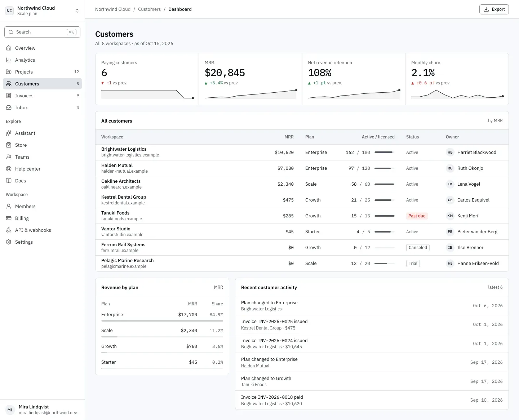Focus the Search input field
Image resolution: width=519 pixels, height=420 pixels.
[42, 32]
